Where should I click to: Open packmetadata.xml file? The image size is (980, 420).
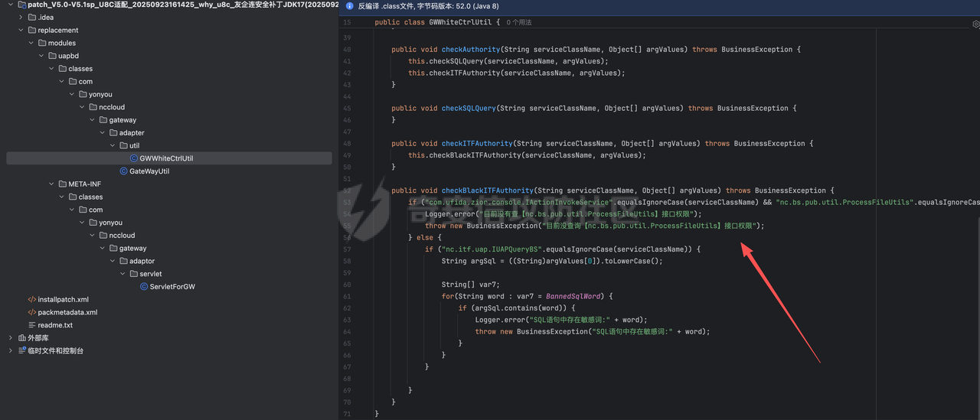tap(67, 312)
